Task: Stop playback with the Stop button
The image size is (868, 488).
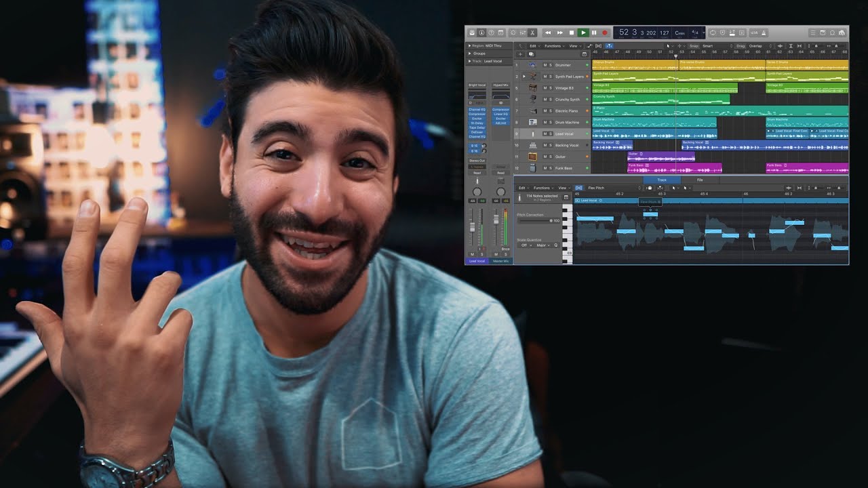Action: pyautogui.click(x=571, y=33)
